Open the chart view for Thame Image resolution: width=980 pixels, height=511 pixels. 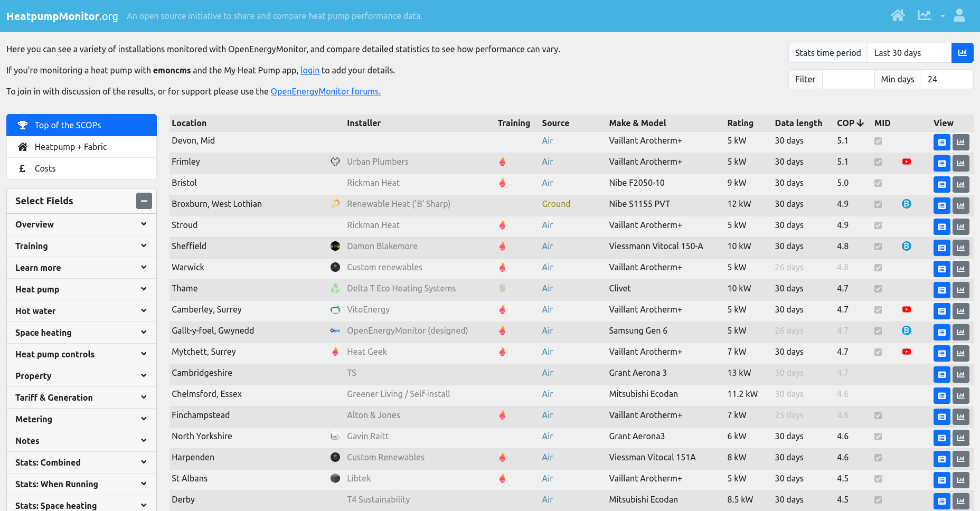(x=961, y=290)
